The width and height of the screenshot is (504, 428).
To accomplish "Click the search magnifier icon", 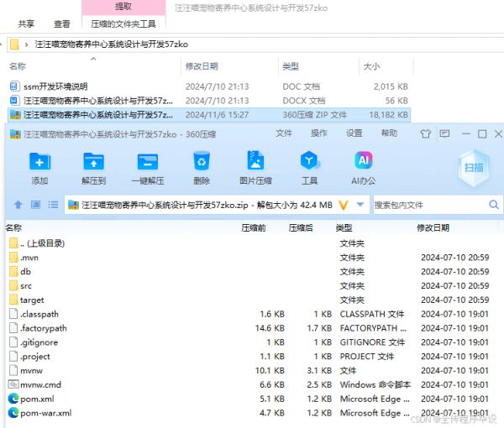I will pos(494,205).
